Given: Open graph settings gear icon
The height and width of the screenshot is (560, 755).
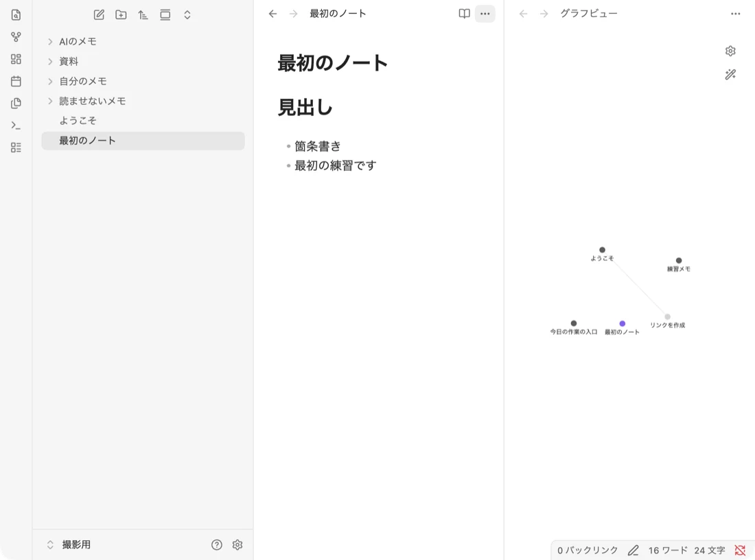Looking at the screenshot, I should pyautogui.click(x=730, y=51).
